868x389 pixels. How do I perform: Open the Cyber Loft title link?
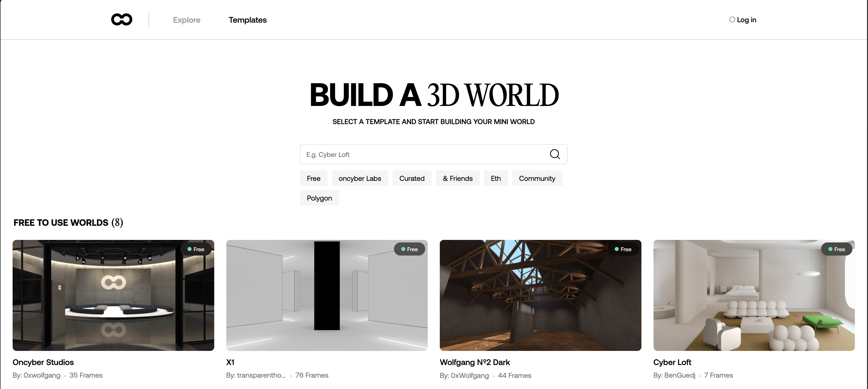(x=672, y=362)
